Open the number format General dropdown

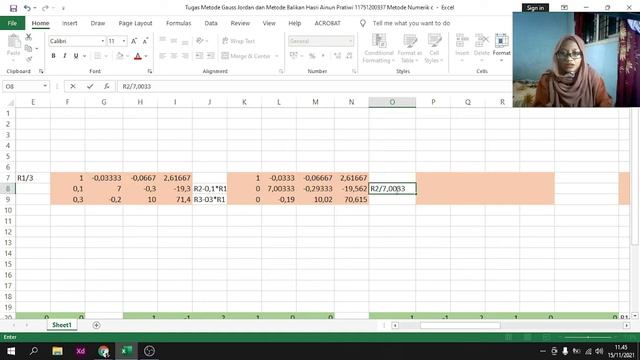350,41
